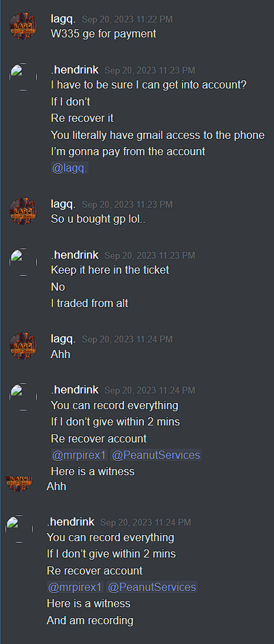Click lagq. avatar beside first 'Ahh' message
The image size is (274, 644).
coord(23,346)
